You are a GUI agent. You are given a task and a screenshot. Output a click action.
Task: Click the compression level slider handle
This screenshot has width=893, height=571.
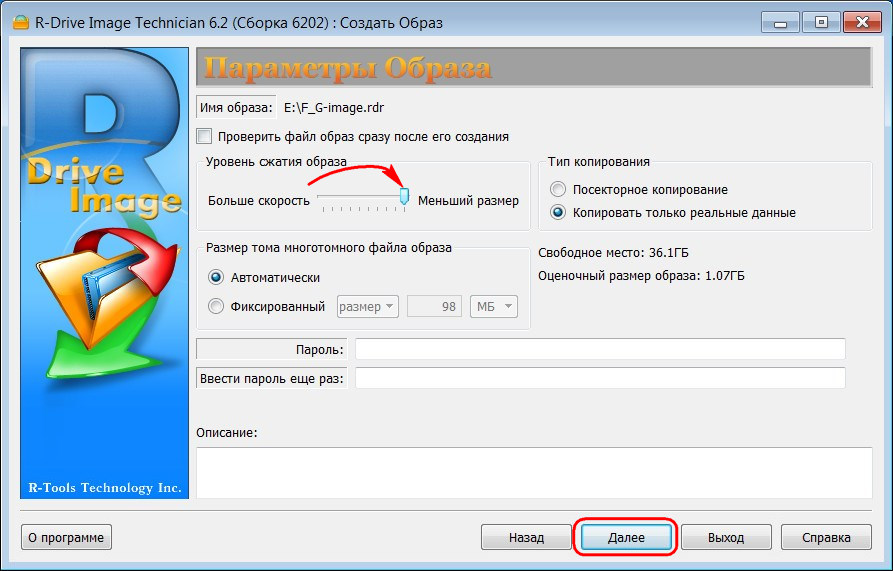click(x=404, y=196)
